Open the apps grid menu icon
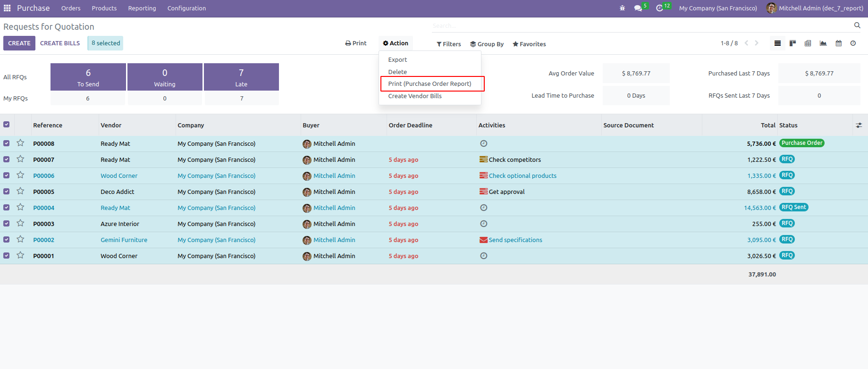The width and height of the screenshot is (868, 369). [x=7, y=8]
